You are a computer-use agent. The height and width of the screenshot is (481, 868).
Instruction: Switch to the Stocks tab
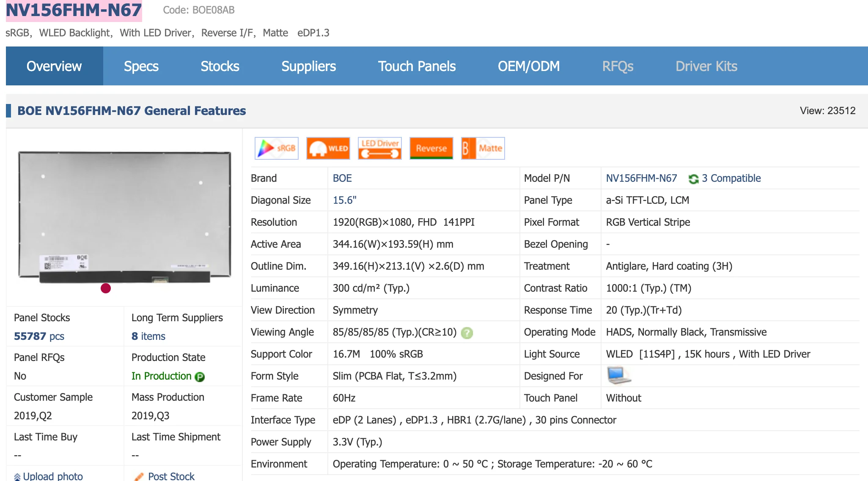pos(220,66)
